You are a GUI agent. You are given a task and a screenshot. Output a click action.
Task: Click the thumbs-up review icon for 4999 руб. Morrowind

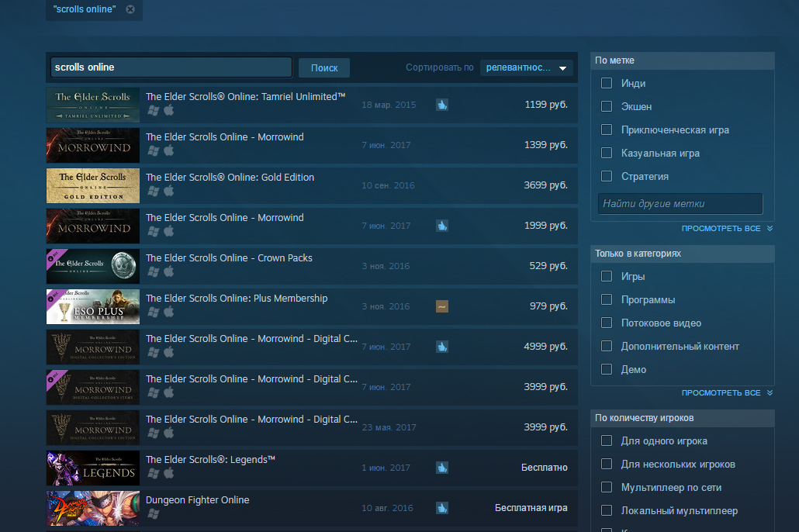click(442, 347)
